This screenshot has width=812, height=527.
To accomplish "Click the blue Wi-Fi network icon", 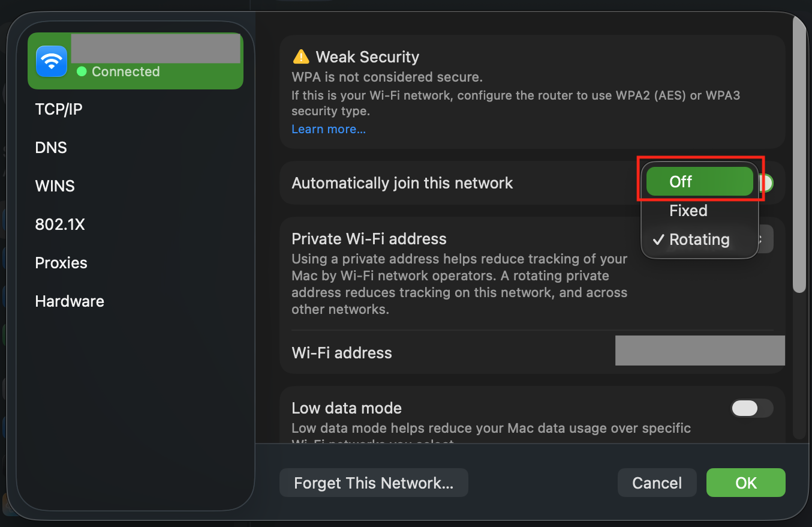I will [x=52, y=61].
